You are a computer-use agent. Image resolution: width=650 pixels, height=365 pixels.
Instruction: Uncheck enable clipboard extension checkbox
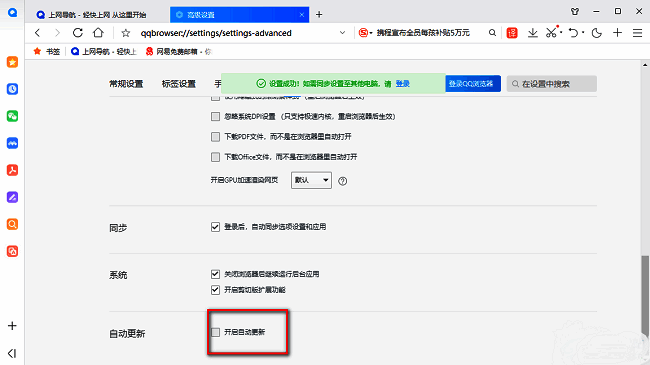tap(215, 290)
